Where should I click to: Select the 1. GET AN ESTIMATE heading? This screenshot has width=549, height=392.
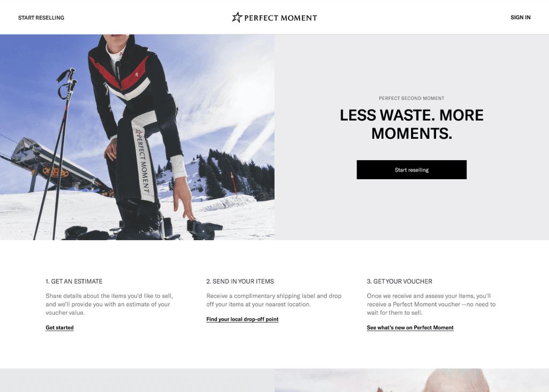tap(74, 282)
